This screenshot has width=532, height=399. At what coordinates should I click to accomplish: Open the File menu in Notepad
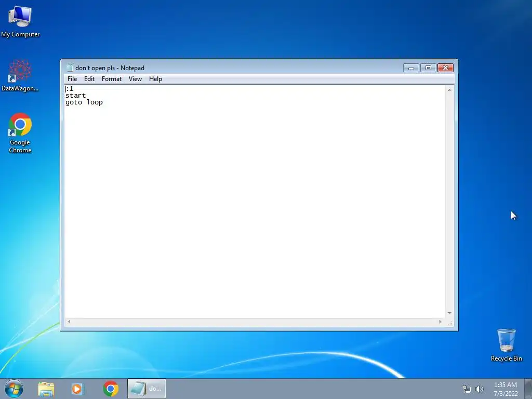72,79
